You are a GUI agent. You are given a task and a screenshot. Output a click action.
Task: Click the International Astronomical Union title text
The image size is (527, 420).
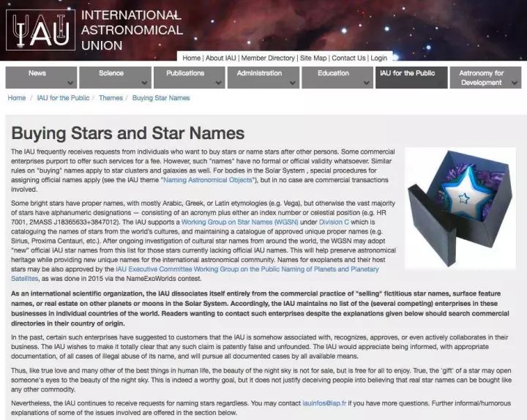(132, 30)
